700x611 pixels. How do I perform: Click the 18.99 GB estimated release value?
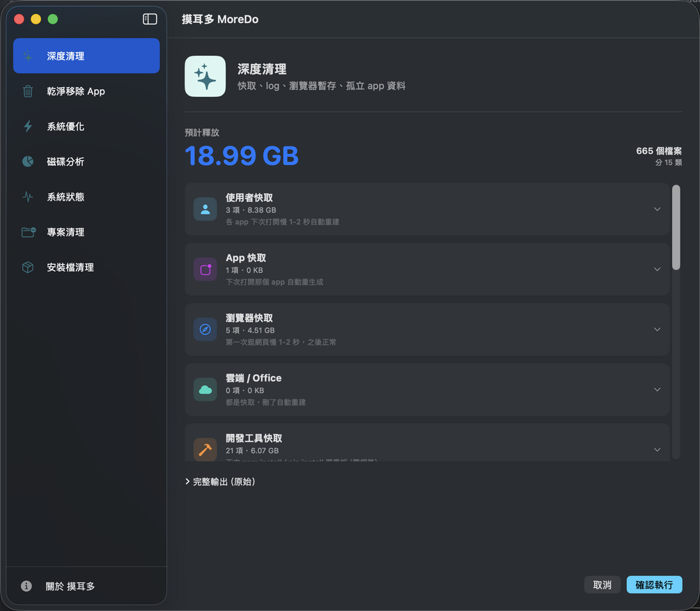pyautogui.click(x=242, y=156)
